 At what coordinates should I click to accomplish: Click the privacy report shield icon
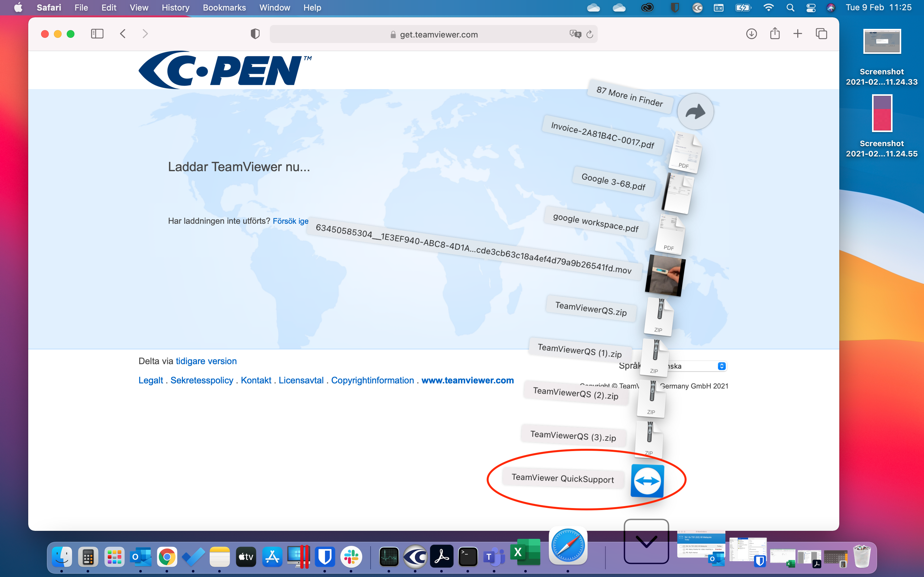[255, 34]
